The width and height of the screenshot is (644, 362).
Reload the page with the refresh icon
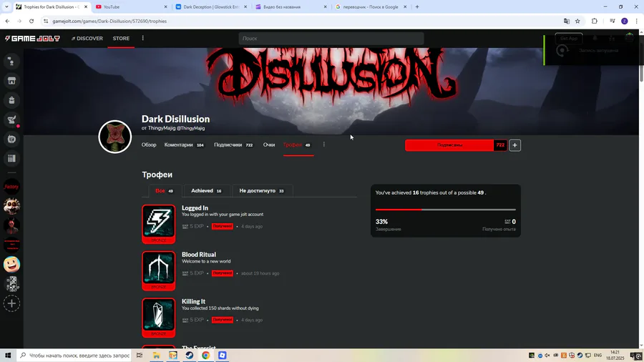click(x=31, y=21)
